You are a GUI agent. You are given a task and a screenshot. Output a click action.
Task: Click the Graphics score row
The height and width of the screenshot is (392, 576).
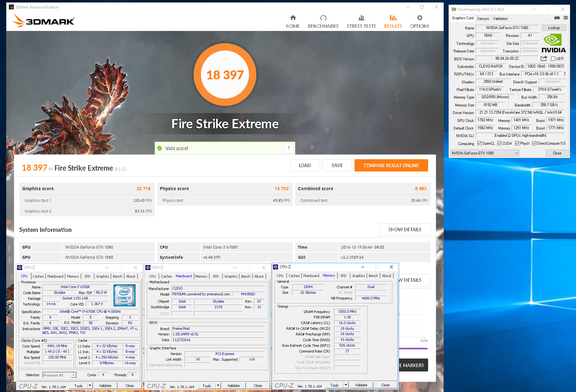click(87, 189)
